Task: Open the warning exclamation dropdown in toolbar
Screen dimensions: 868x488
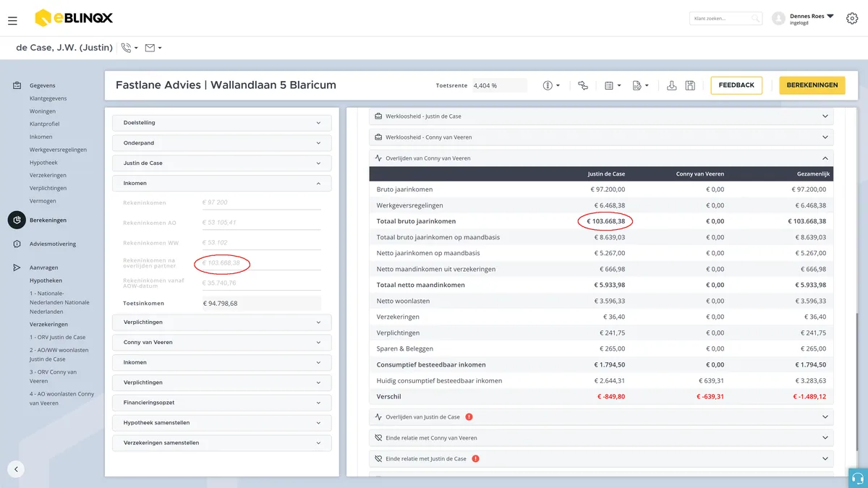Action: click(551, 85)
